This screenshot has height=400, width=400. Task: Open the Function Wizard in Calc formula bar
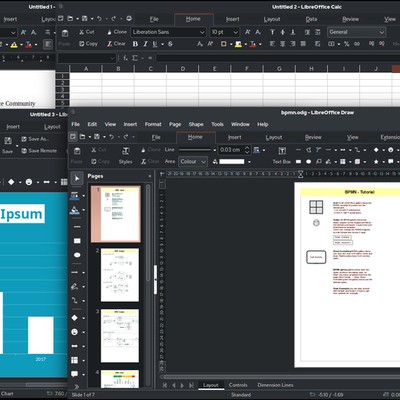[x=125, y=58]
